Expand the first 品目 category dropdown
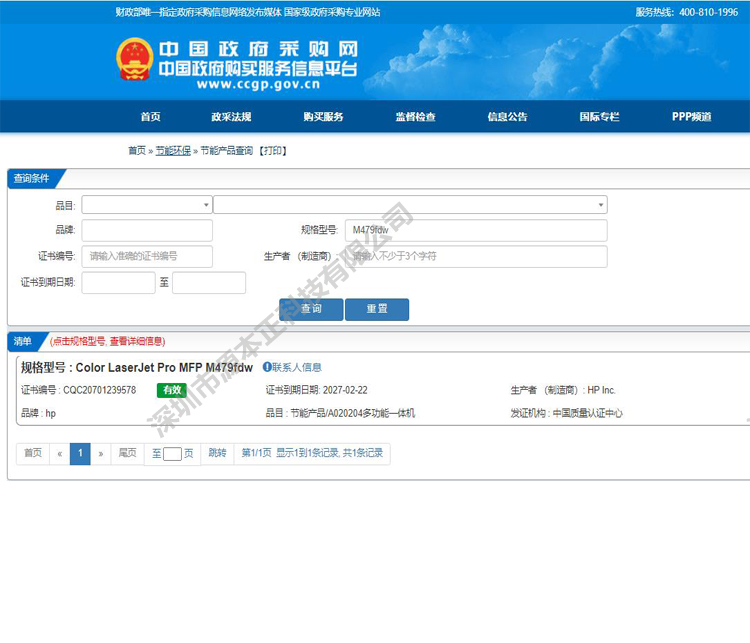 pos(147,205)
